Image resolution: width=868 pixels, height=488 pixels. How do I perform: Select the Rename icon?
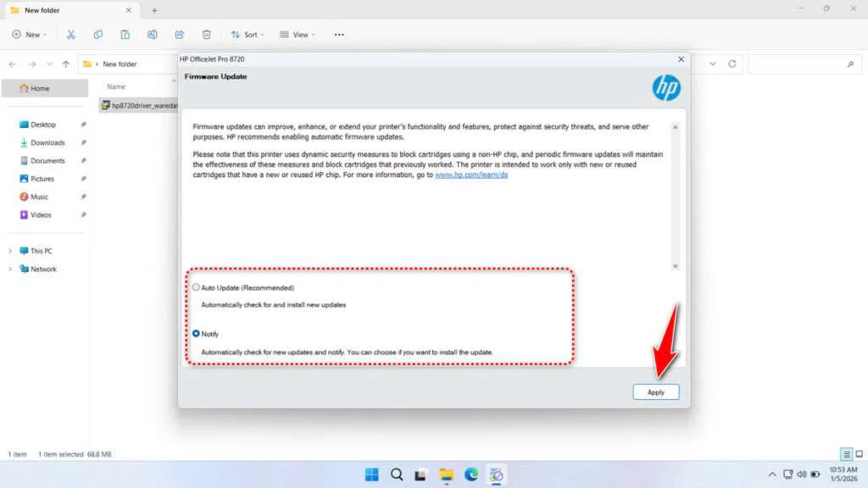153,34
